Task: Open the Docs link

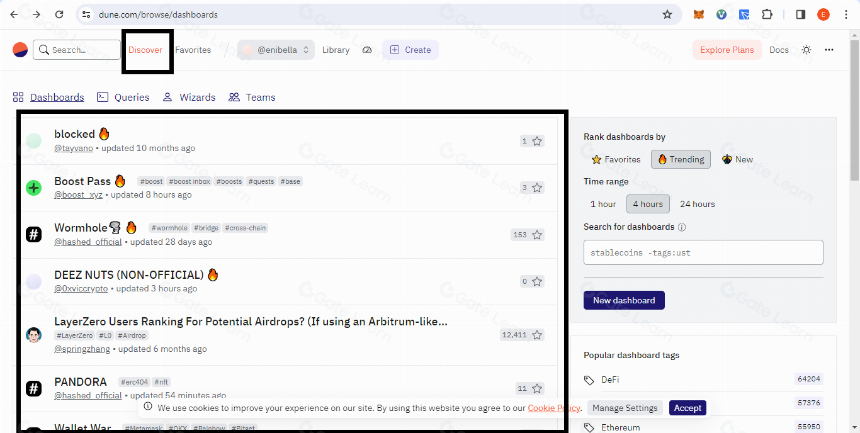Action: [779, 50]
